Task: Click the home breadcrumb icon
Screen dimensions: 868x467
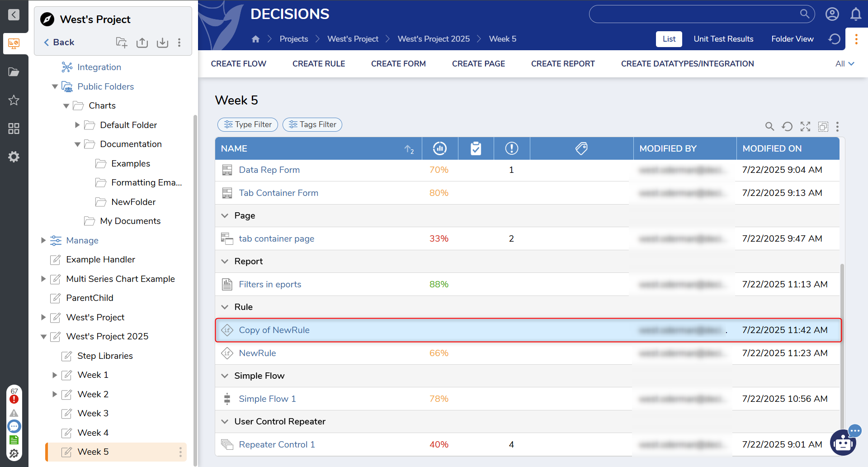Action: 255,39
